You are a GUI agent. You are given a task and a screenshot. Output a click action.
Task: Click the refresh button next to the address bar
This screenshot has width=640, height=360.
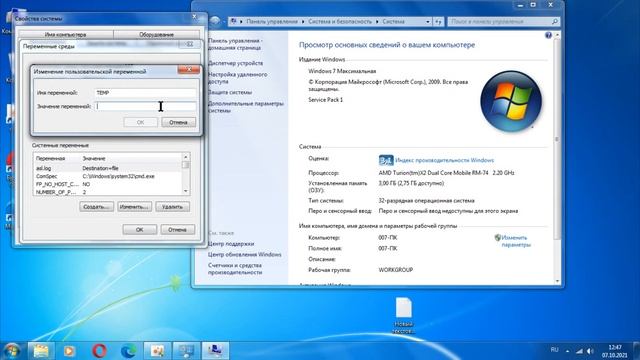(x=438, y=21)
